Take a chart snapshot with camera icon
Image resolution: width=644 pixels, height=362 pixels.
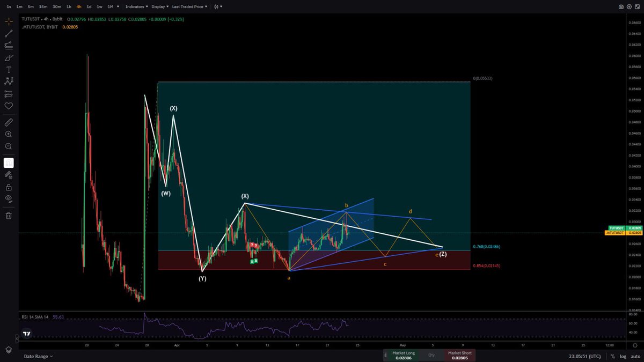coord(621,7)
